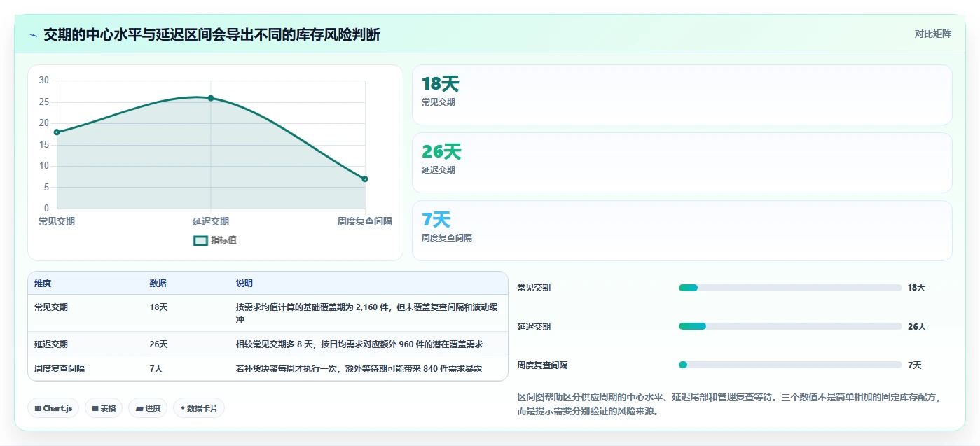The image size is (980, 446).
Task: Select the 延迟交期 cell in the table
Action: 51,344
